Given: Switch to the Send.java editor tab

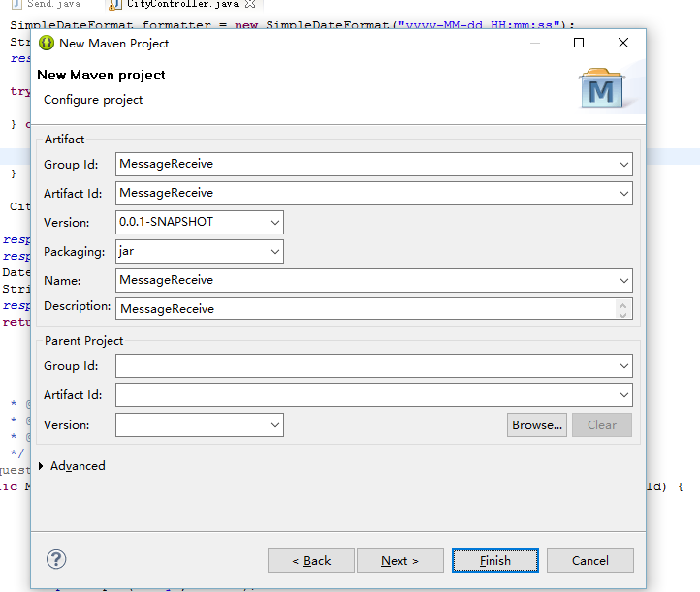Looking at the screenshot, I should pyautogui.click(x=46, y=4).
